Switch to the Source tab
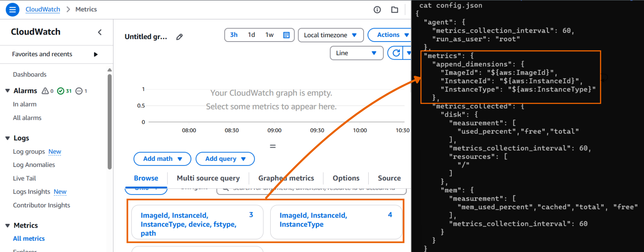644x252 pixels. click(389, 178)
